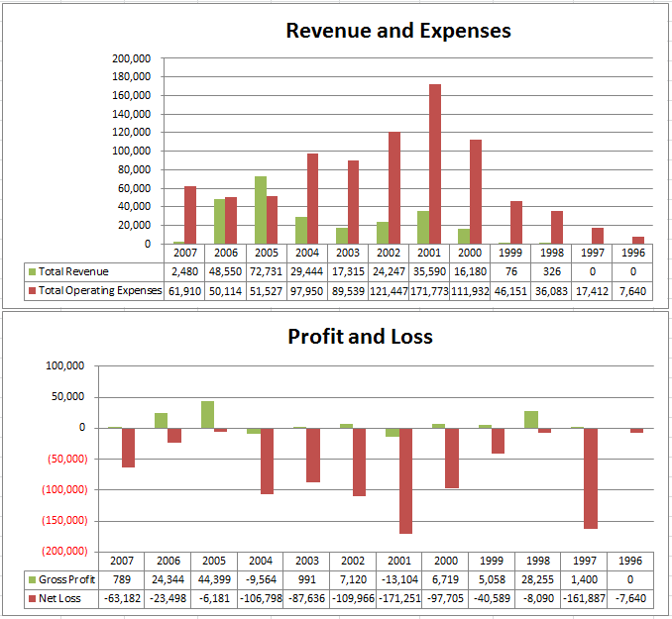672x619 pixels.
Task: Select the 1997 Net Loss bar
Action: click(x=591, y=477)
